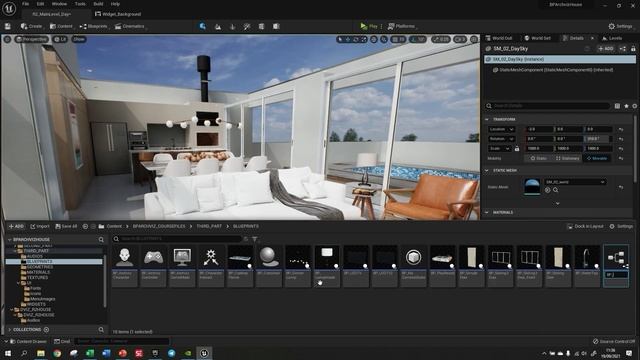Image resolution: width=640 pixels, height=360 pixels.
Task: Click Dock in Layout button
Action: tap(585, 226)
